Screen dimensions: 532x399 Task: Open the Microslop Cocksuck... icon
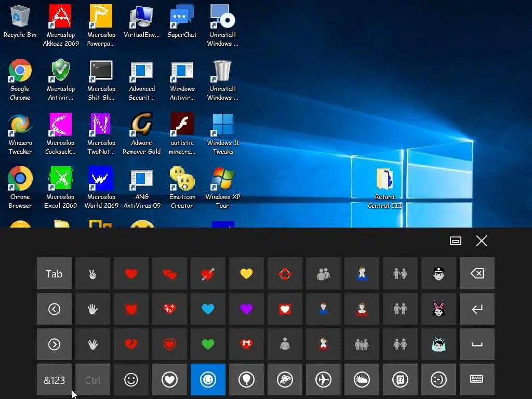point(60,134)
